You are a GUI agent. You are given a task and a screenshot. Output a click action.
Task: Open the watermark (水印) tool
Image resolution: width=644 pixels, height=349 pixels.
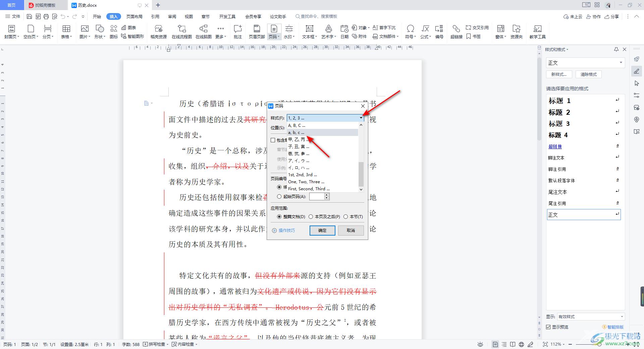pyautogui.click(x=289, y=32)
